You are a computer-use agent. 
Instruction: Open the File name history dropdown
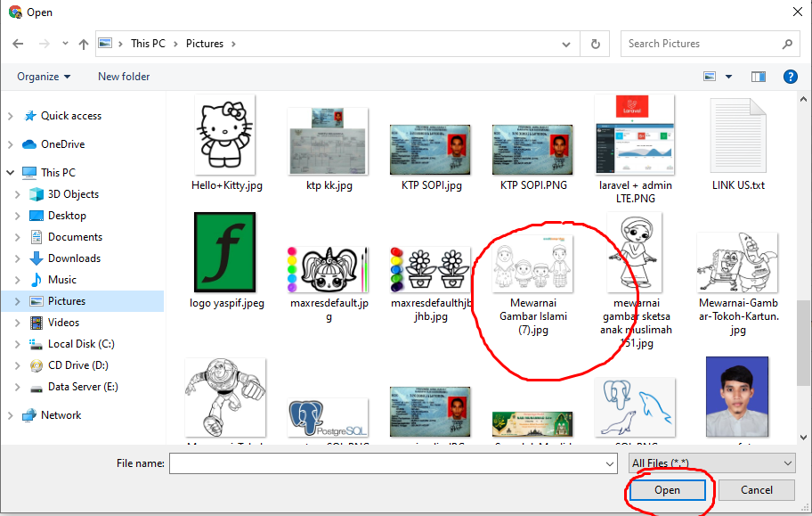tap(610, 463)
